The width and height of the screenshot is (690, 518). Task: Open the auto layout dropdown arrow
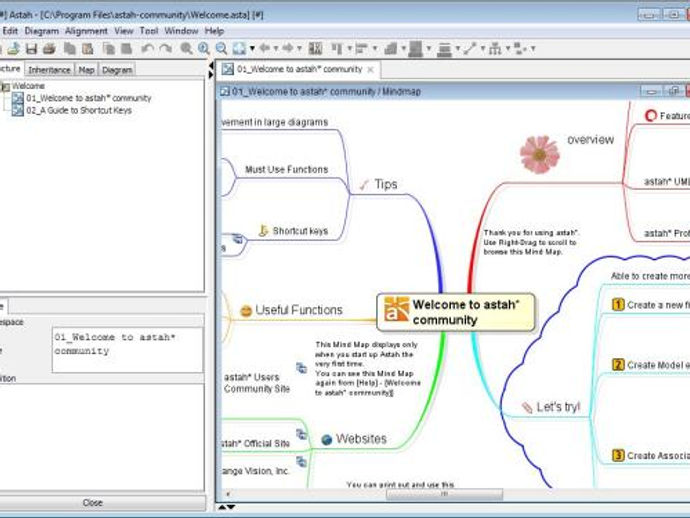click(x=508, y=48)
